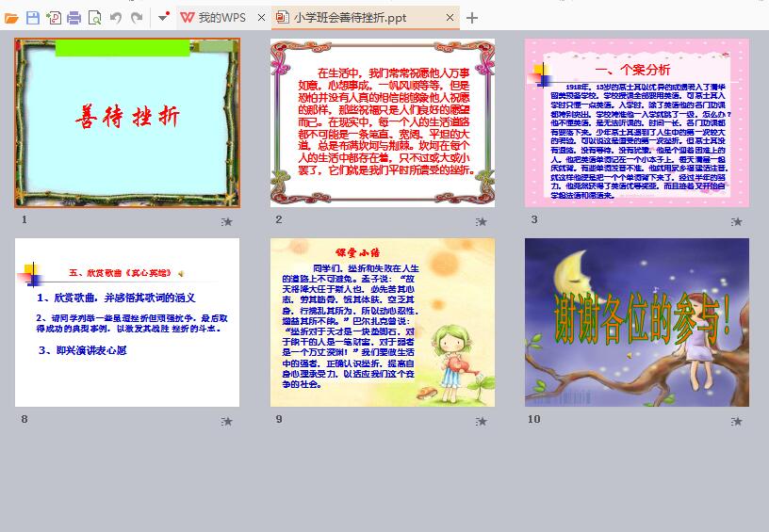The width and height of the screenshot is (769, 532).
Task: Switch to the 我的WPS tab
Action: [x=221, y=18]
